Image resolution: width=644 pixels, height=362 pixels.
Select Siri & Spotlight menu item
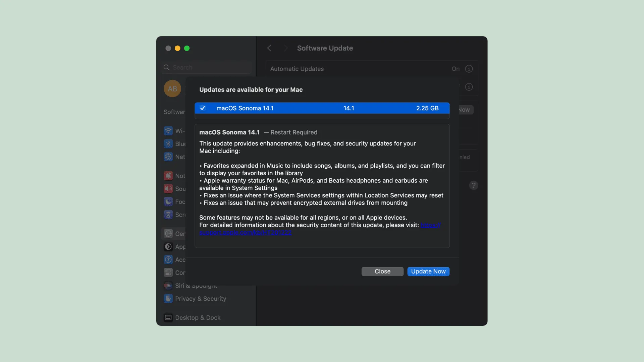tap(196, 285)
